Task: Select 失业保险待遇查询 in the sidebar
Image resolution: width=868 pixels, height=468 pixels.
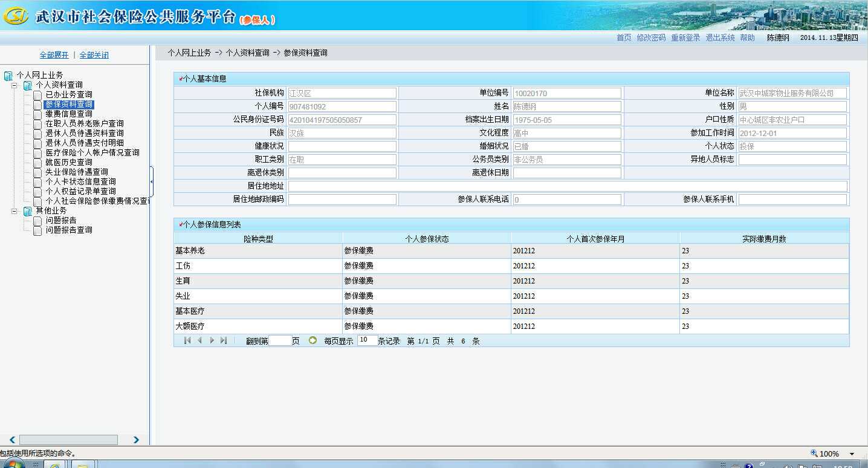Action: [x=76, y=172]
